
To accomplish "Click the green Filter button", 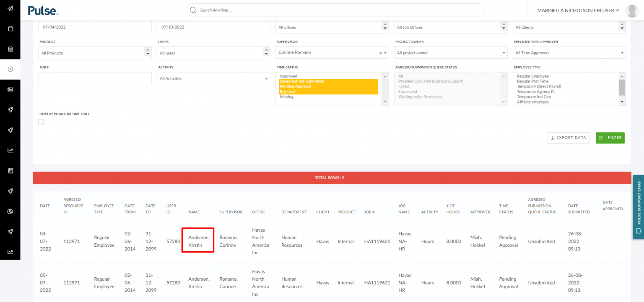I will point(610,138).
